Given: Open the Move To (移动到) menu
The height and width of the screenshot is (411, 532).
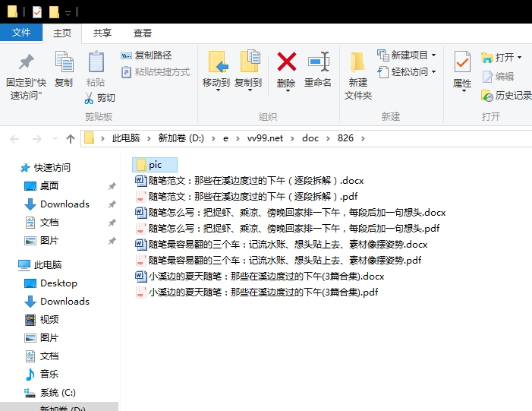Looking at the screenshot, I should tap(216, 71).
